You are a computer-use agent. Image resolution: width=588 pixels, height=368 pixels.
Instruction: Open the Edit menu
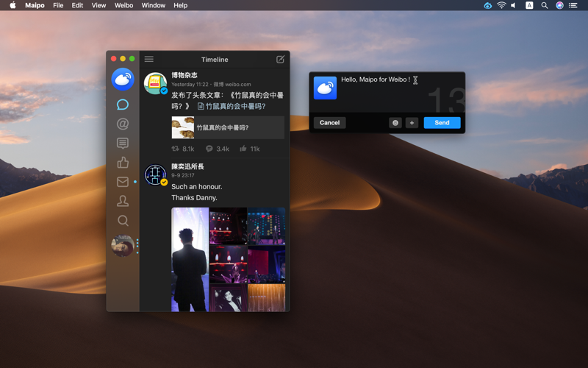(77, 5)
